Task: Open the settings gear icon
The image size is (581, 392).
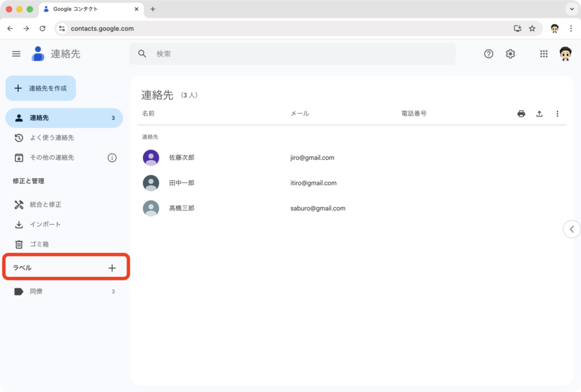Action: 510,54
